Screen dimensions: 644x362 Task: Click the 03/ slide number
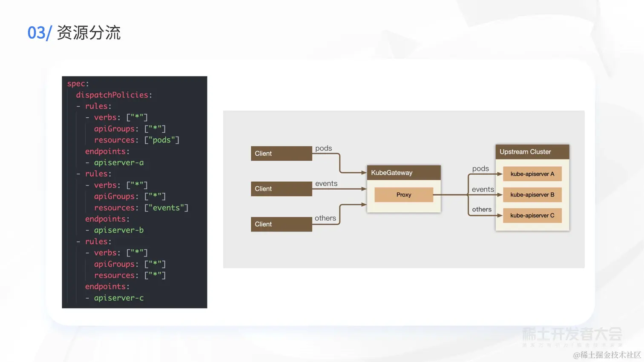click(x=39, y=33)
